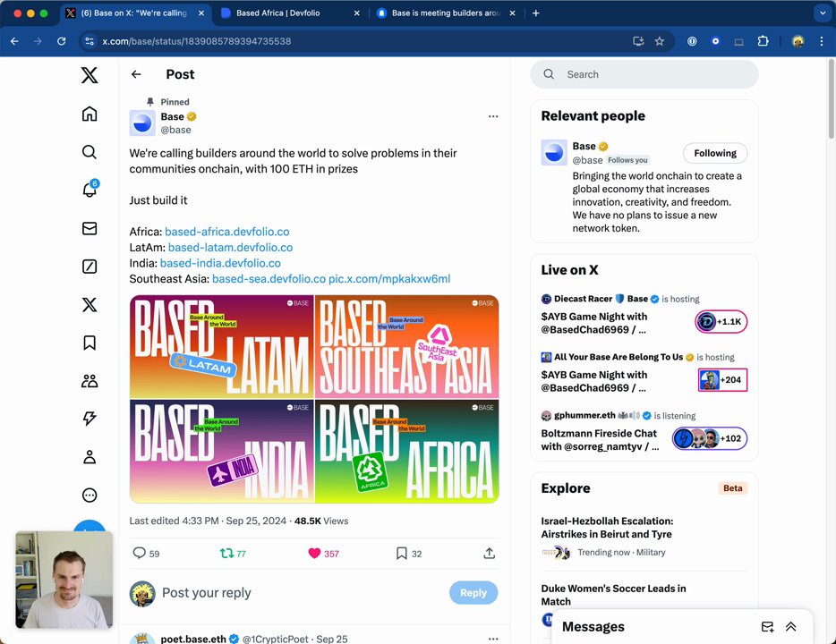View site information icon in address bar
This screenshot has width=836, height=644.
[90, 41]
